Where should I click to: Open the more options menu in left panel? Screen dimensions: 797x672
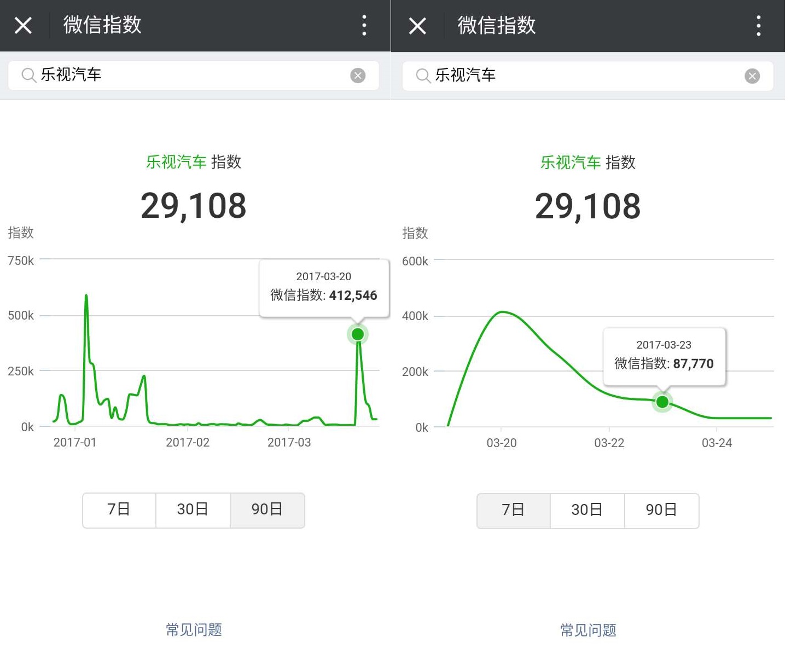364,25
